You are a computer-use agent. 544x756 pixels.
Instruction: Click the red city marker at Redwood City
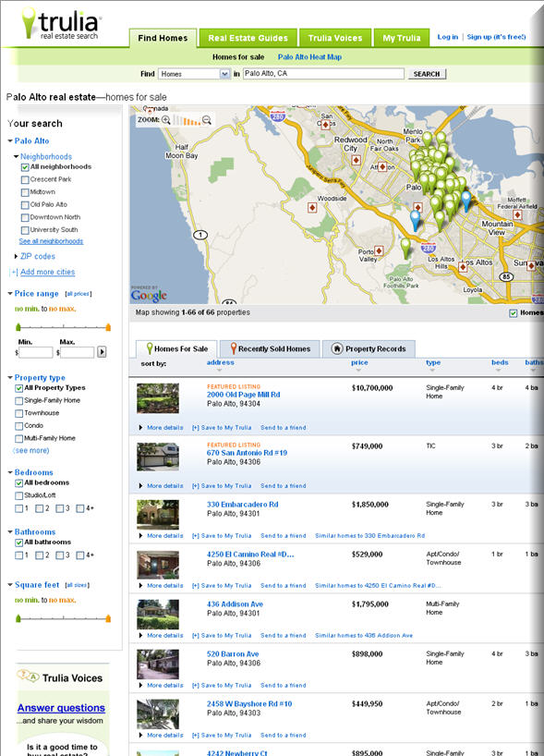[357, 160]
